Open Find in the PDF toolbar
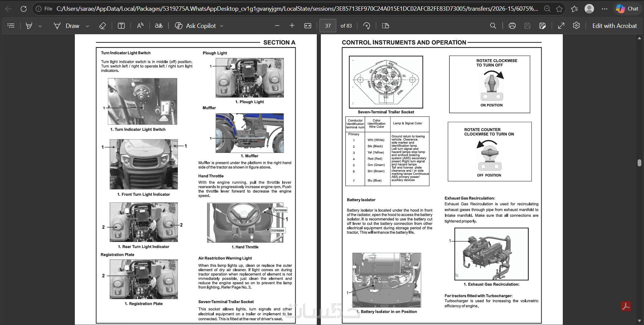Image resolution: width=644 pixels, height=325 pixels. [493, 26]
